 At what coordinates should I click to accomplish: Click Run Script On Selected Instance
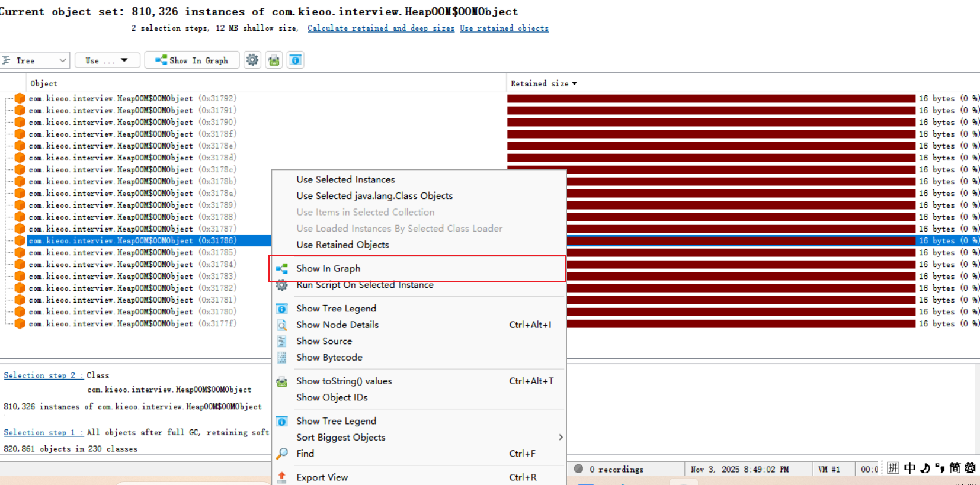tap(364, 285)
